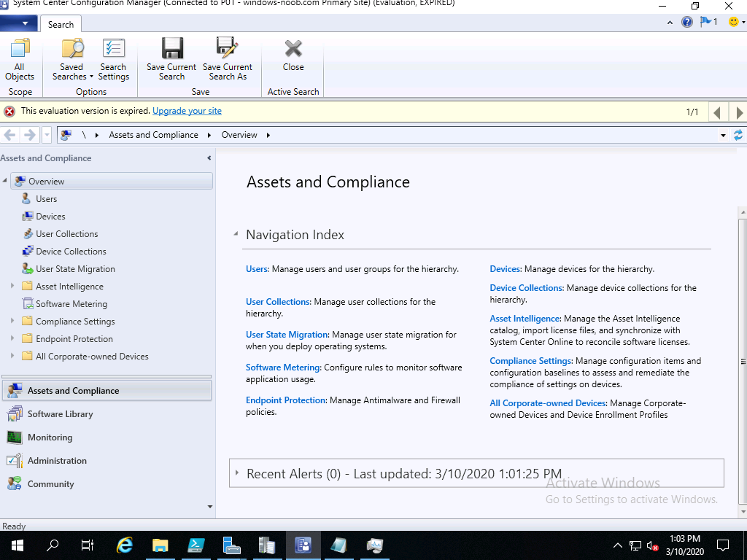This screenshot has width=747, height=560.
Task: Minimize the ribbon with the caret
Action: (670, 23)
